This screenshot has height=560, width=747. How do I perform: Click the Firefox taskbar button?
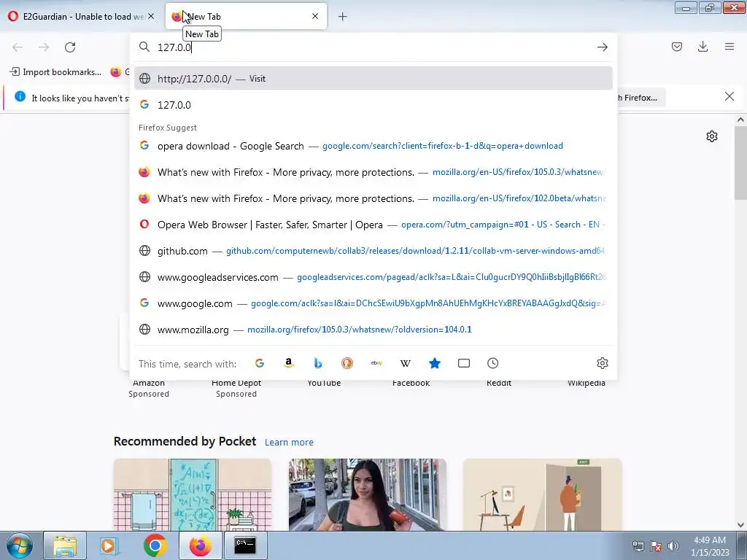click(200, 545)
